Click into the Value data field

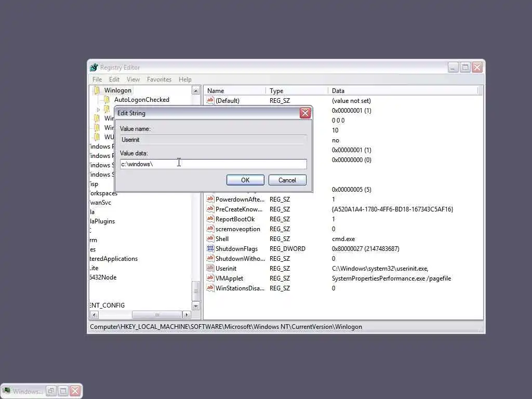click(214, 164)
